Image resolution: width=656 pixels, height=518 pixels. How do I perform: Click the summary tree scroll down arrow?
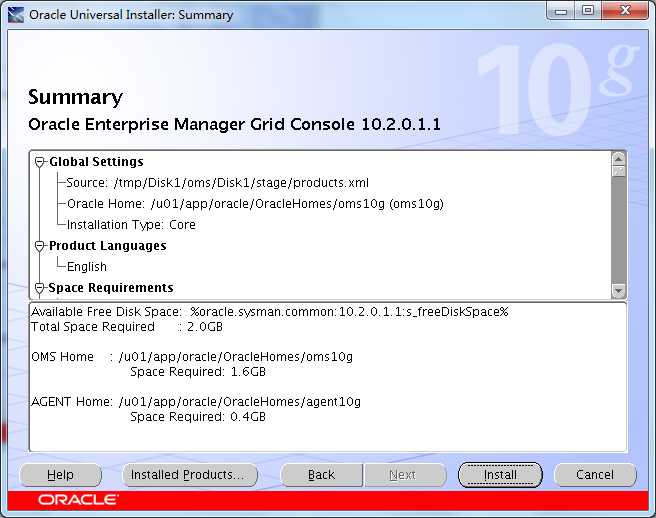pyautogui.click(x=618, y=290)
